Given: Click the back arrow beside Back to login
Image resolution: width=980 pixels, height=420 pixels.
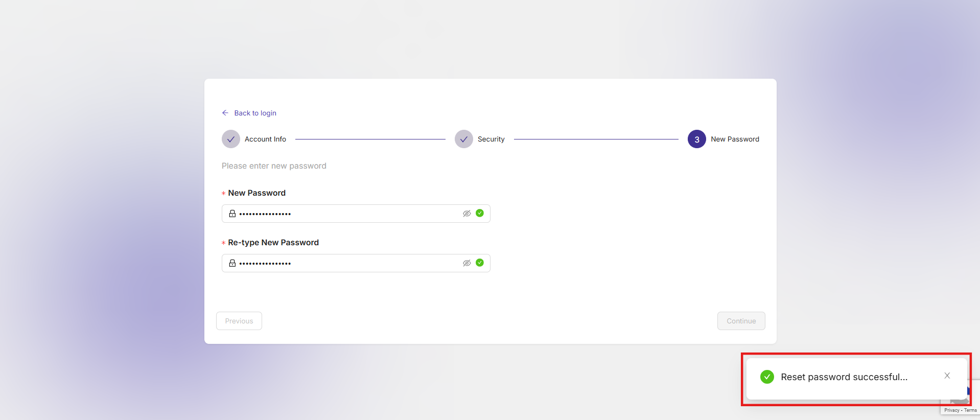Looking at the screenshot, I should (225, 113).
